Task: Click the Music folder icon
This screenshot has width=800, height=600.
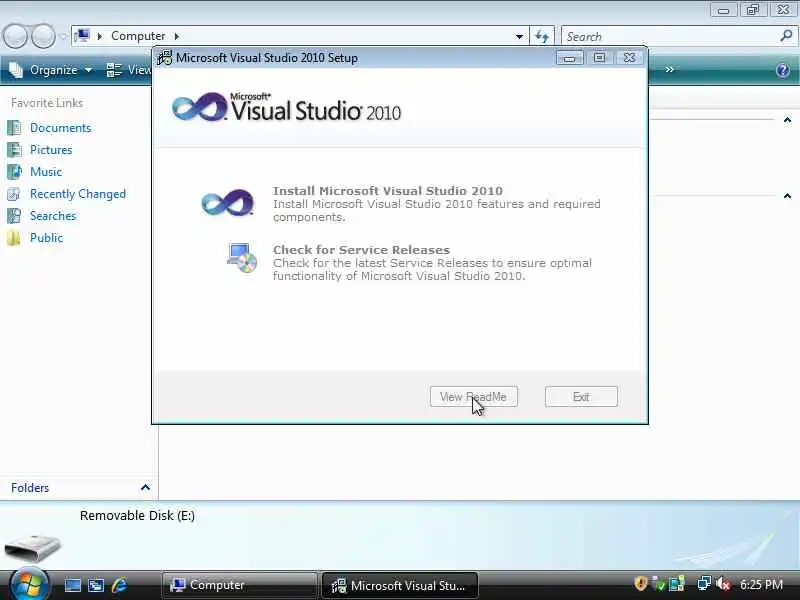Action: [x=14, y=171]
